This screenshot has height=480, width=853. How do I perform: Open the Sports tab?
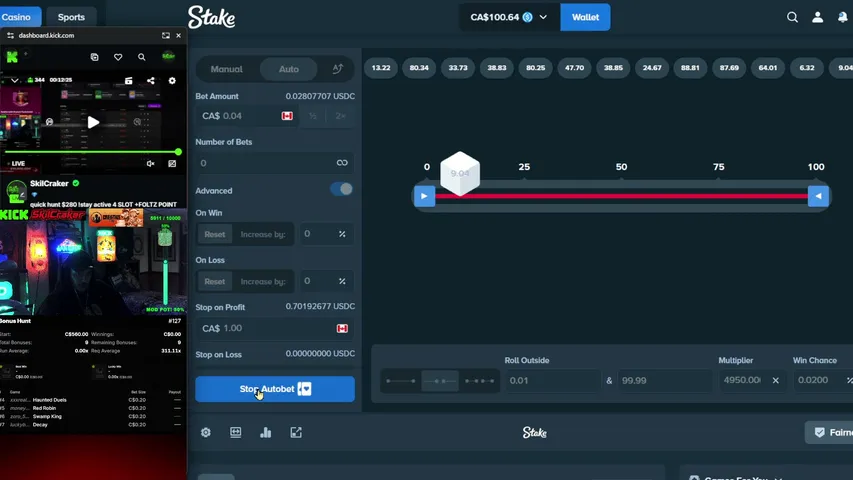click(71, 17)
